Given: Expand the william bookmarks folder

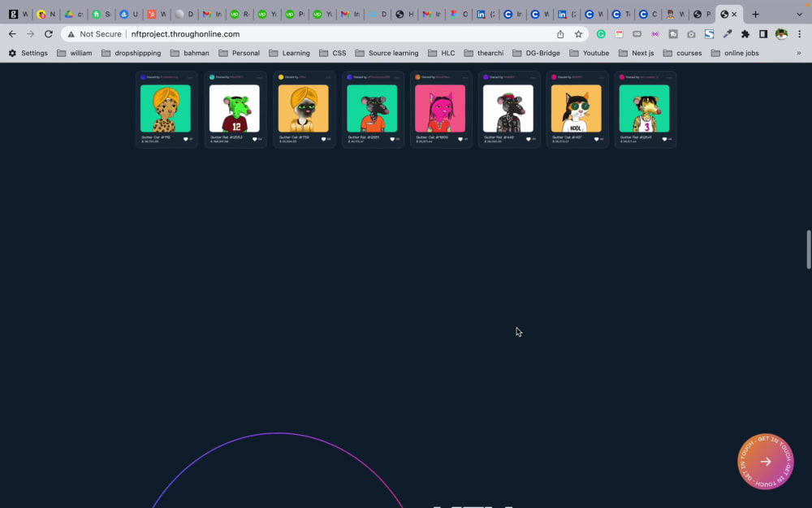Looking at the screenshot, I should pos(75,53).
